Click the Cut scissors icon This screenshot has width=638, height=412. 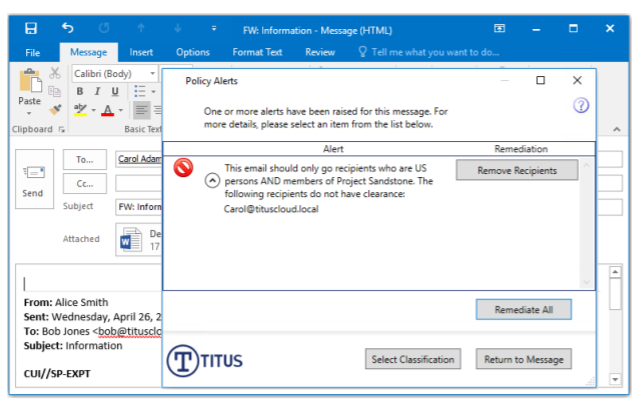pos(55,73)
